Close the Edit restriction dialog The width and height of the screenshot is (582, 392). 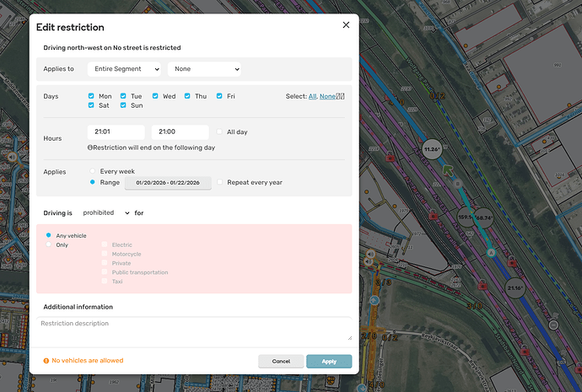pos(346,25)
